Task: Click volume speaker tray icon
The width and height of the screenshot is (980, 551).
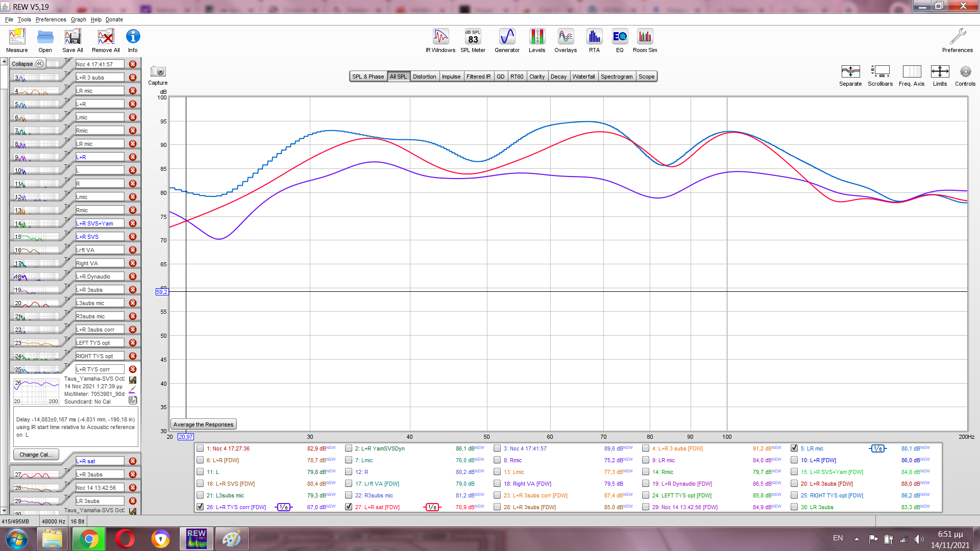Action: [919, 539]
